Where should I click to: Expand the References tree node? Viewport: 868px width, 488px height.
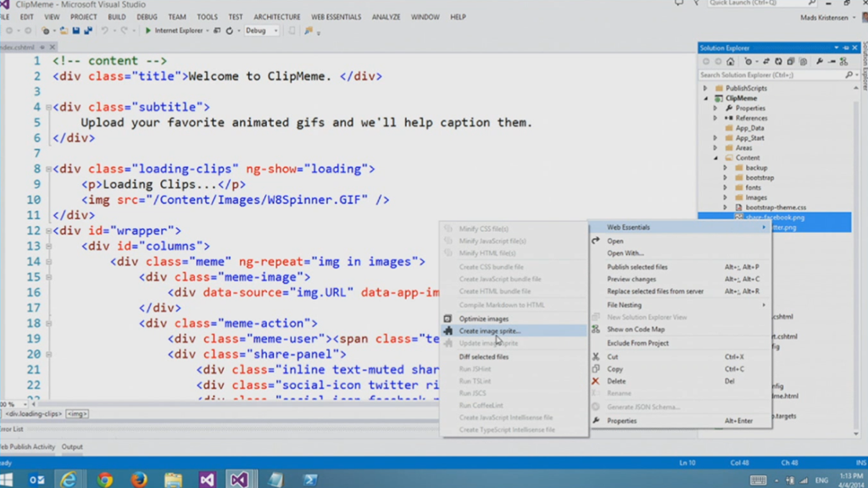[x=715, y=119]
